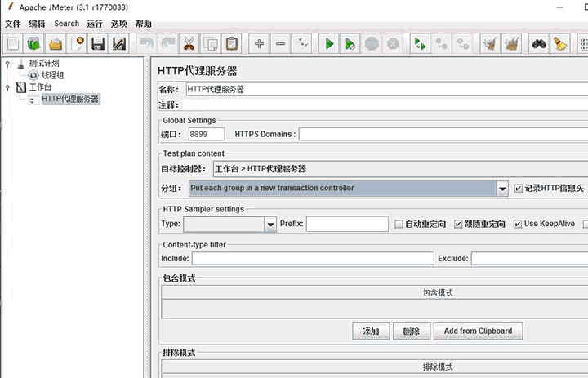Viewport: 588px width, 378px height.
Task: Click the Stop test icon
Action: (372, 44)
